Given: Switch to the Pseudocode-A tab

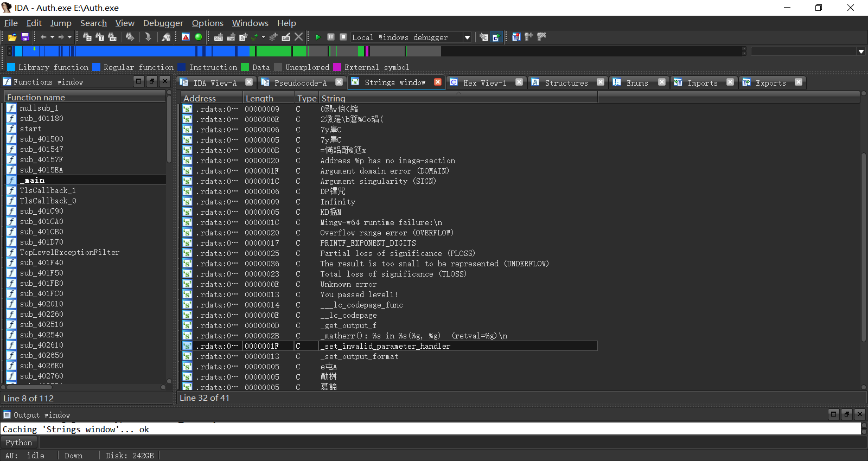Looking at the screenshot, I should 300,82.
